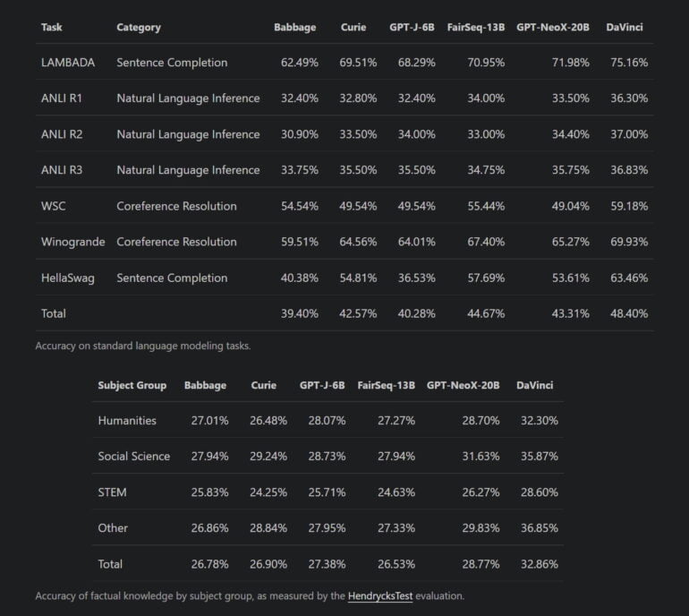Screen dimensions: 689x616
Task: Click the WSC Coreference Resolution cell
Action: pyautogui.click(x=176, y=206)
